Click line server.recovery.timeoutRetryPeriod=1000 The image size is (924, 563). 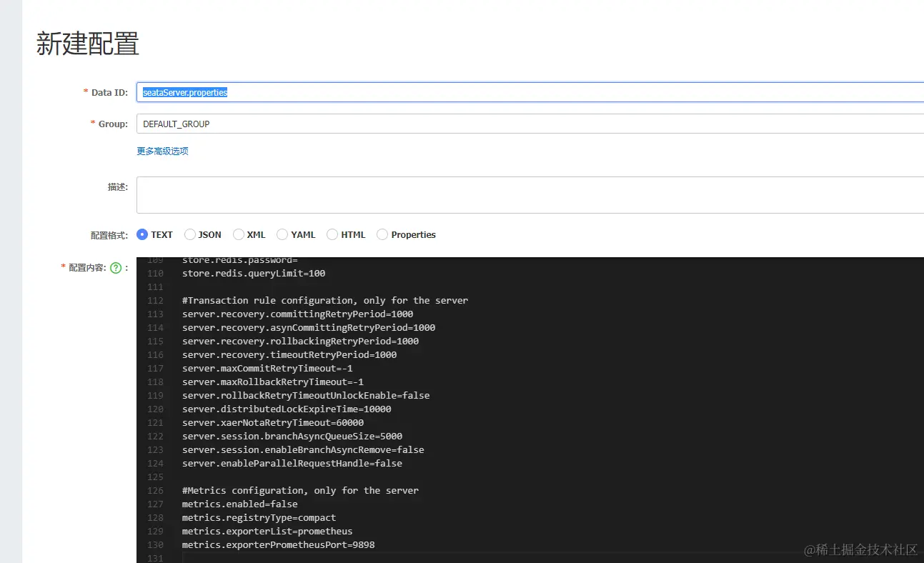point(289,354)
